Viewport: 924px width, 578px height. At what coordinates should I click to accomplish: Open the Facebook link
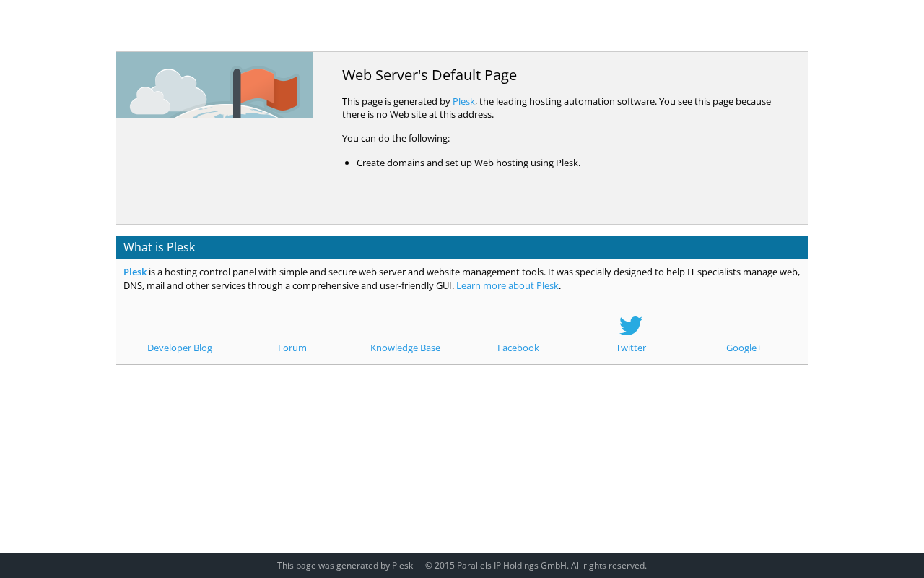[x=518, y=348]
